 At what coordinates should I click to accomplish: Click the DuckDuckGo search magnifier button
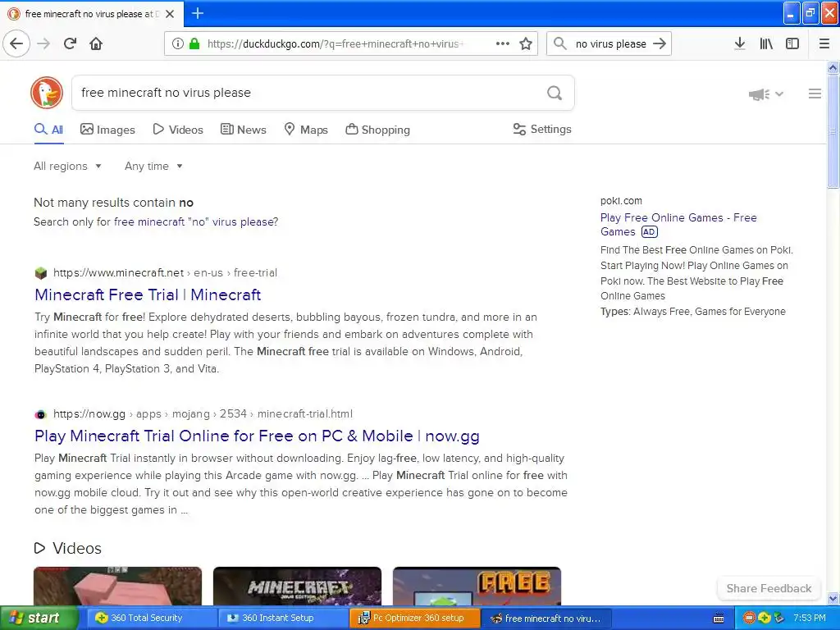pos(555,94)
